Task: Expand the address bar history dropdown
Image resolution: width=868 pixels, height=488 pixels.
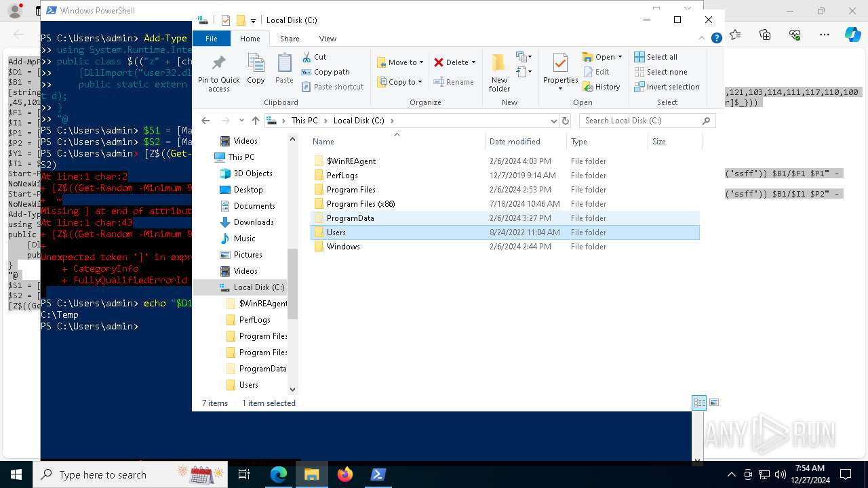Action: point(554,121)
